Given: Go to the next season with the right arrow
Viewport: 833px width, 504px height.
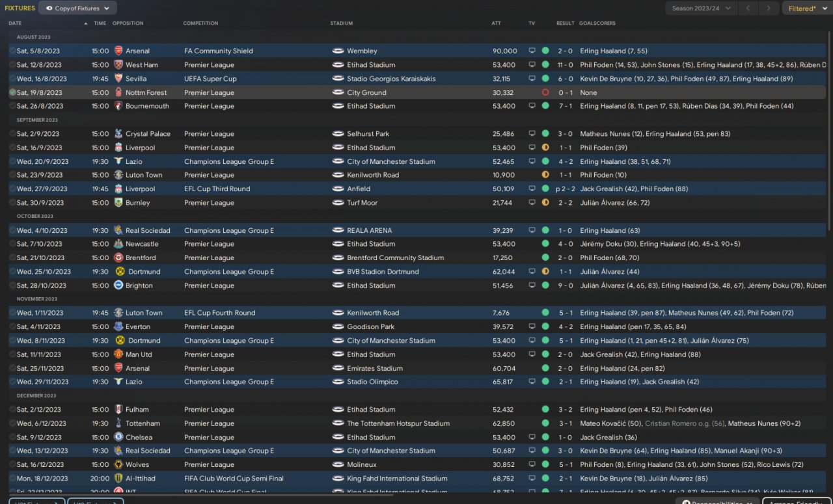Looking at the screenshot, I should 769,8.
